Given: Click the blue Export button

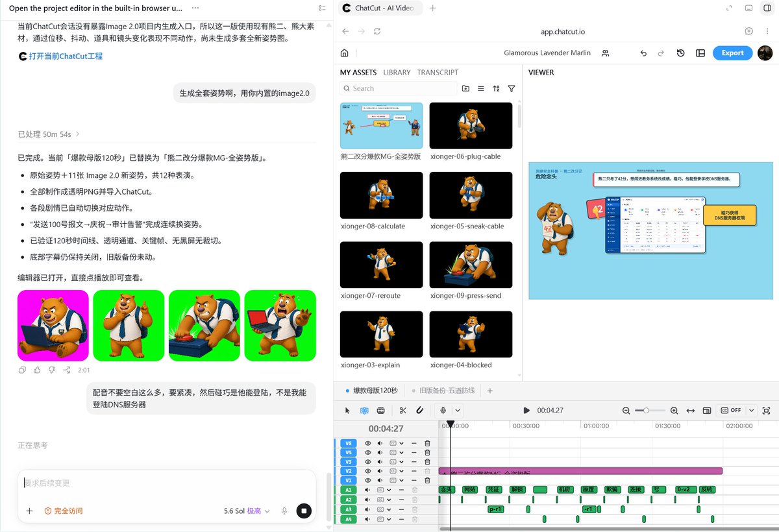Looking at the screenshot, I should 732,53.
